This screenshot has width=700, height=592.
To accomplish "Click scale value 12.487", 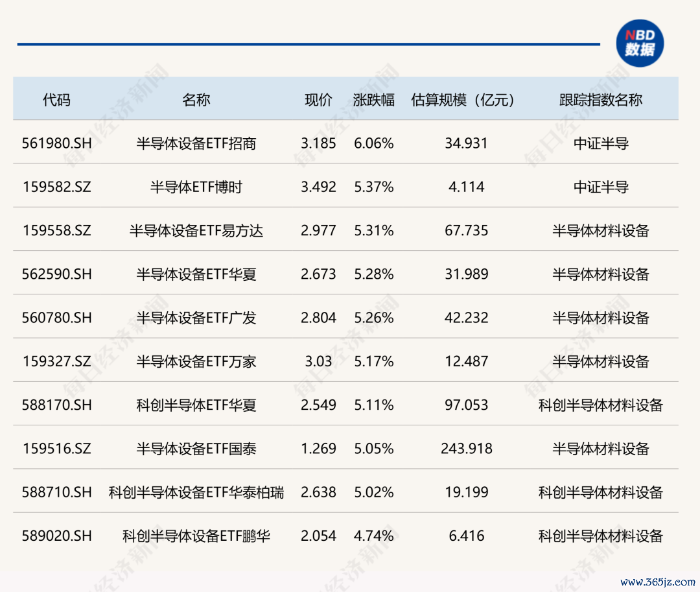I will 466,361.
